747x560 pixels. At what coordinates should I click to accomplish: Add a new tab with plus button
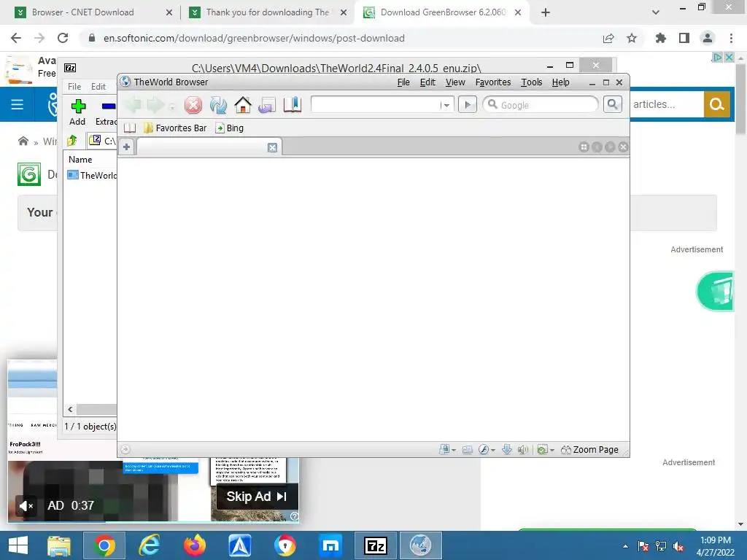pyautogui.click(x=127, y=147)
